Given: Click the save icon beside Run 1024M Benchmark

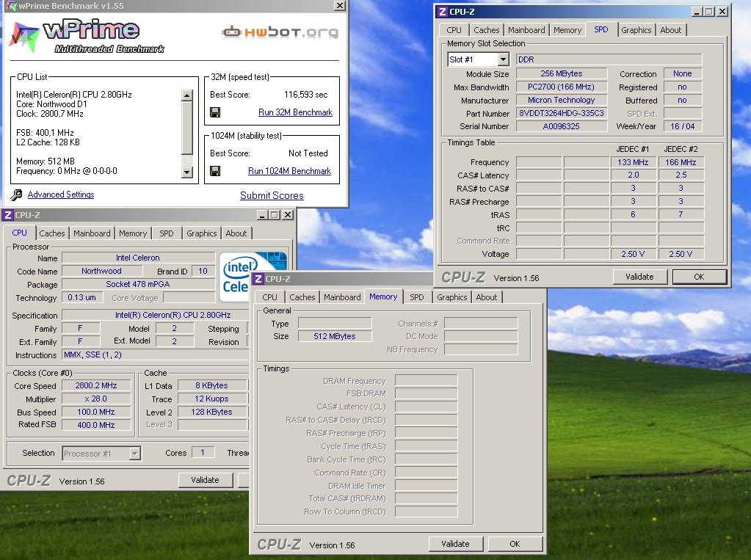Looking at the screenshot, I should [215, 171].
